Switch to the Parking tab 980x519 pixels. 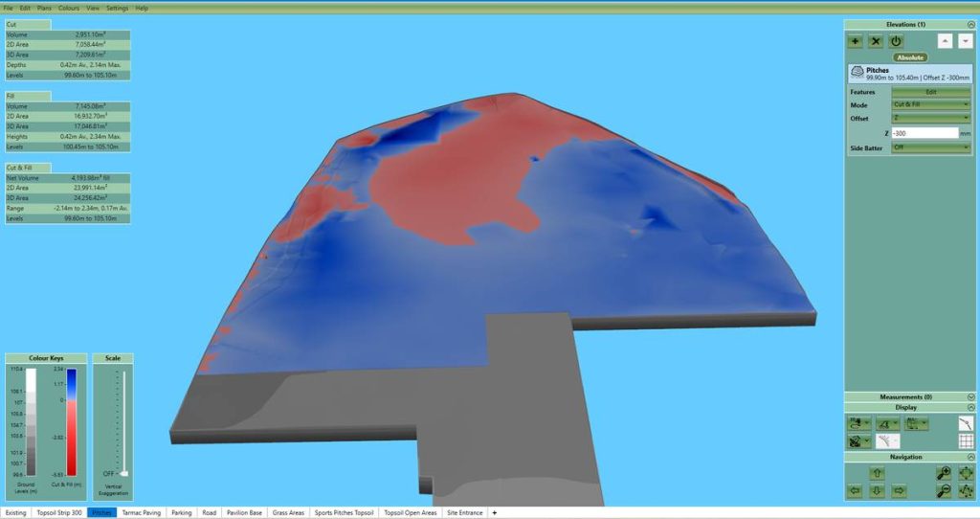181,512
